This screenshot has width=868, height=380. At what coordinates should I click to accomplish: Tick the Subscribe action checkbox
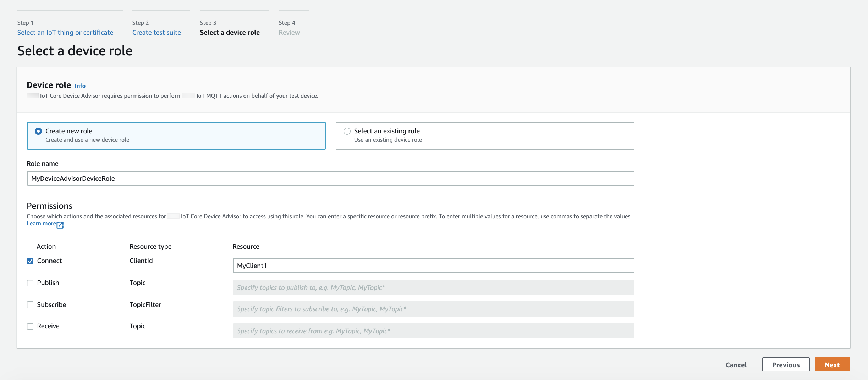[30, 305]
